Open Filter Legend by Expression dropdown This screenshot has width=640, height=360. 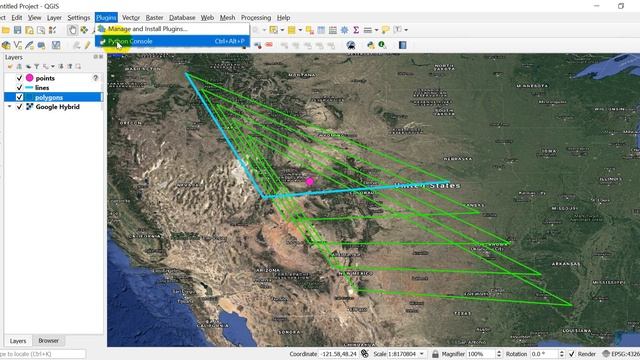(x=53, y=67)
